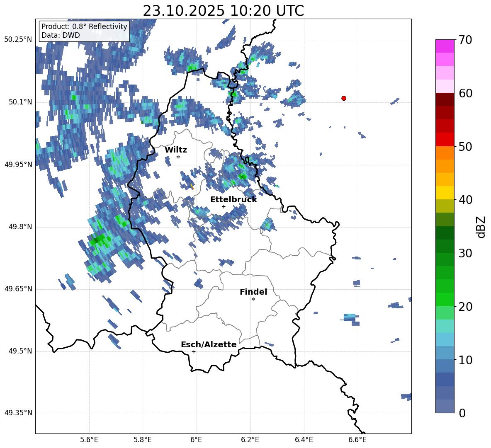Click the 49.5°N latitude label
Image resolution: width=491 pixels, height=448 pixels.
pos(20,351)
